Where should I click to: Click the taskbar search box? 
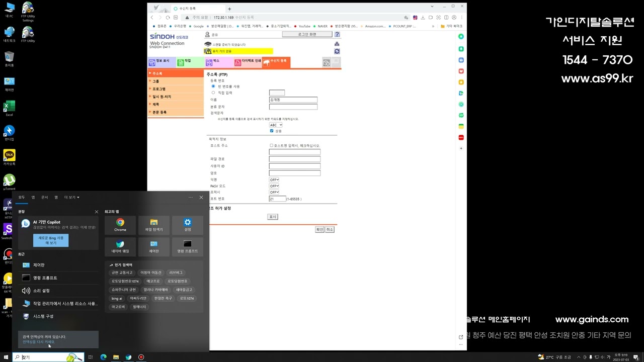[48, 357]
